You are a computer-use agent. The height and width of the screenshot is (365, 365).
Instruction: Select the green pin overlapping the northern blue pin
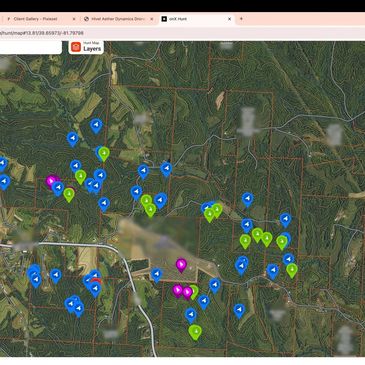(104, 154)
